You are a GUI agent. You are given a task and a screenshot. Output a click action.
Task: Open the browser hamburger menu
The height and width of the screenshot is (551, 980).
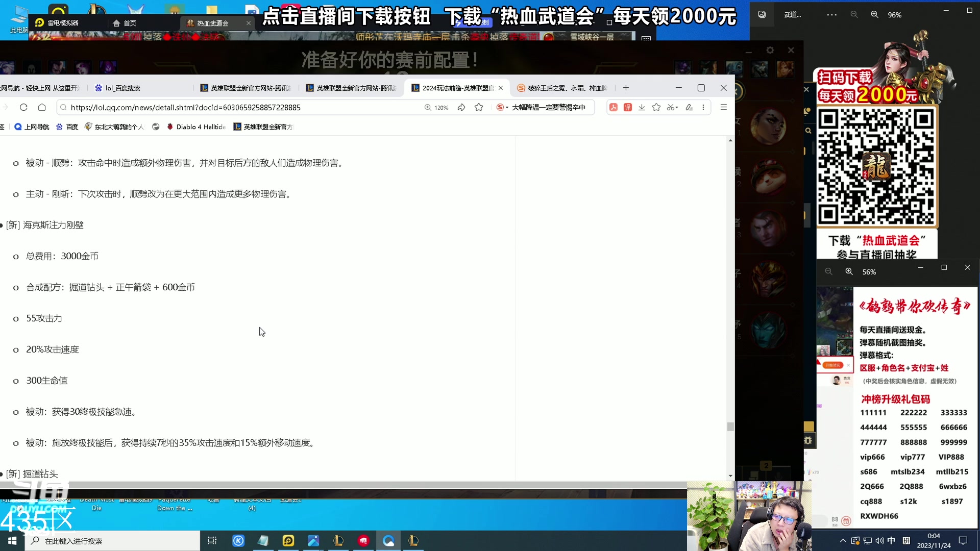(723, 107)
